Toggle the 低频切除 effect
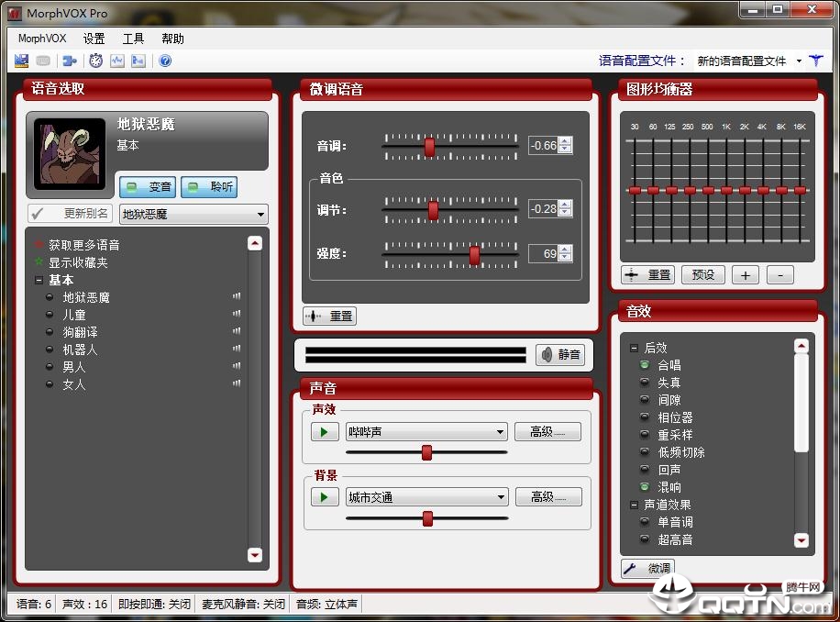840x622 pixels. click(645, 452)
